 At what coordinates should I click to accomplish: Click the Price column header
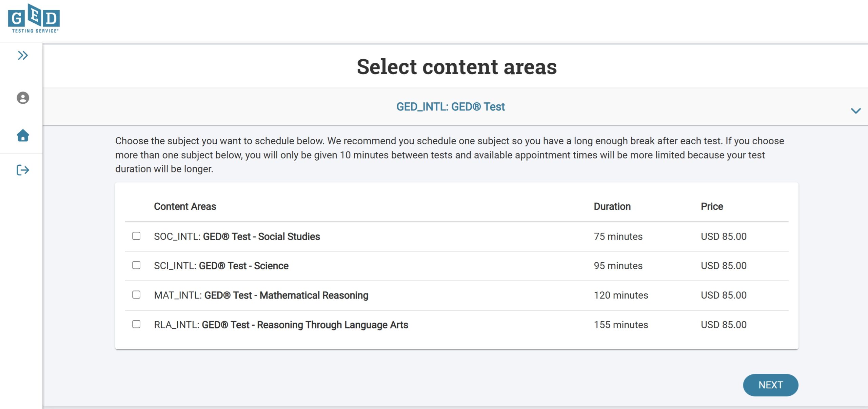tap(712, 206)
